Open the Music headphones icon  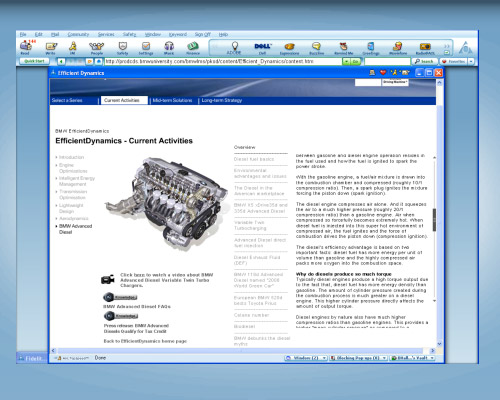click(x=169, y=47)
